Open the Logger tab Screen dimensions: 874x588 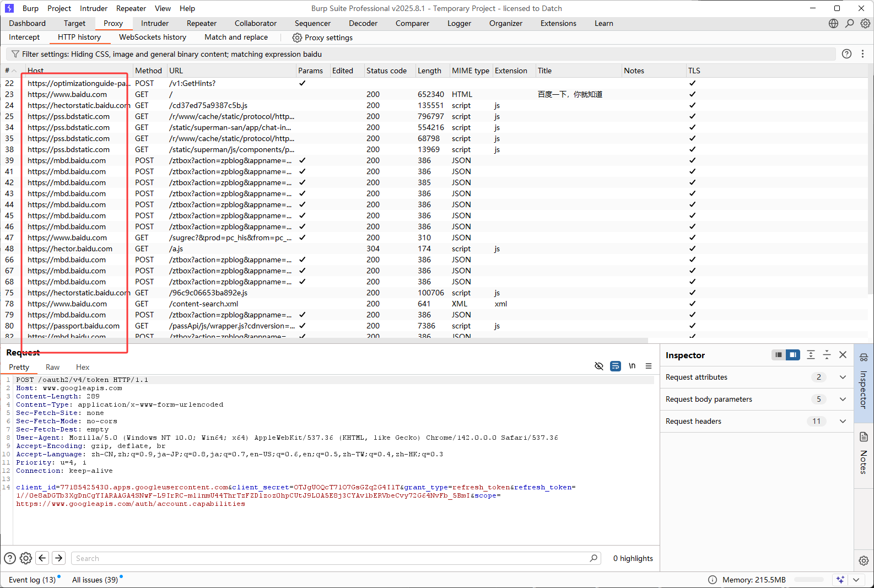459,23
